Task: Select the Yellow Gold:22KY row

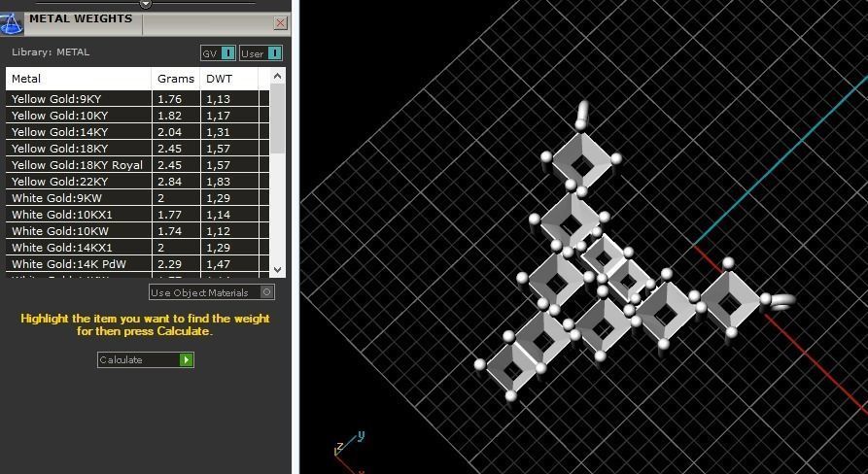Action: coord(137,182)
